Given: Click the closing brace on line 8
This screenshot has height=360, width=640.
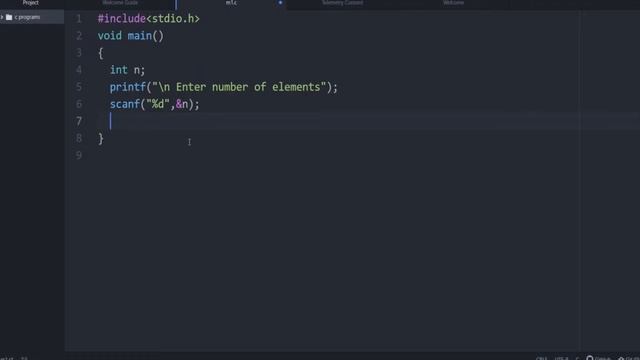Looking at the screenshot, I should pyautogui.click(x=101, y=139).
